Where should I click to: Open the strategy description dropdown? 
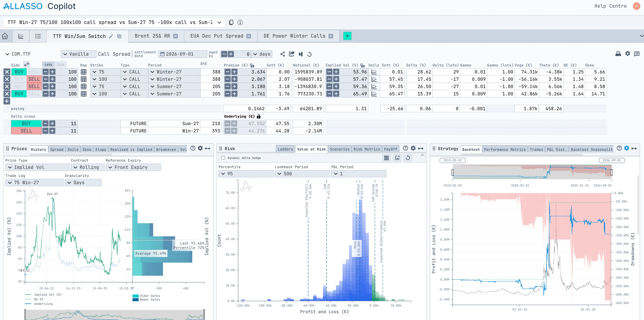219,22
